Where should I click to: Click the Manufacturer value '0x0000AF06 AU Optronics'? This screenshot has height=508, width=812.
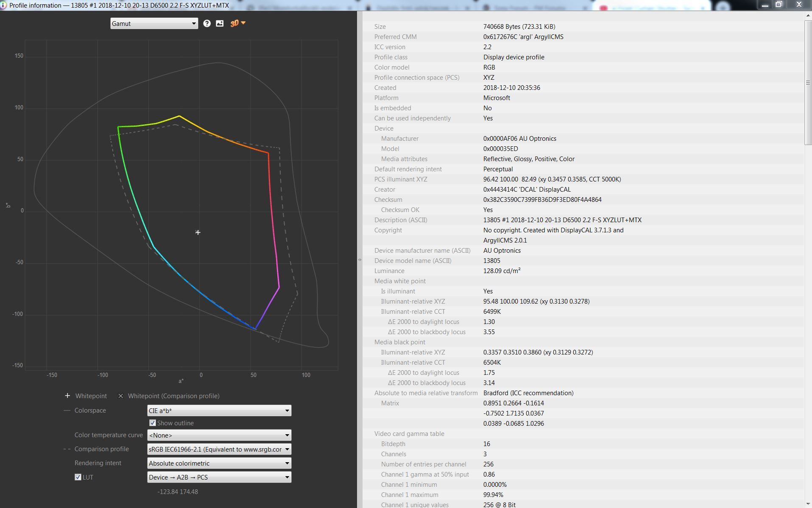(519, 139)
